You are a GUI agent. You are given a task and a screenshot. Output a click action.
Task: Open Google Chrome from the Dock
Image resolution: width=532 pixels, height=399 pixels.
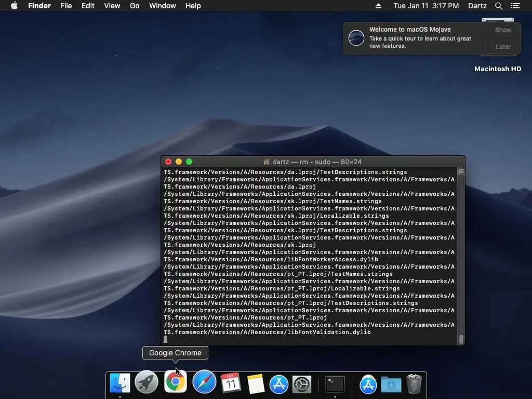tap(176, 381)
